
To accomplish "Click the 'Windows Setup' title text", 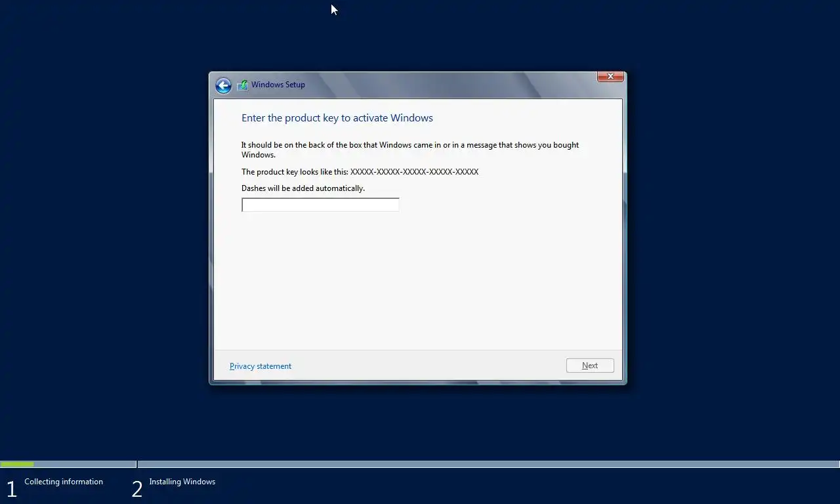I will click(278, 85).
